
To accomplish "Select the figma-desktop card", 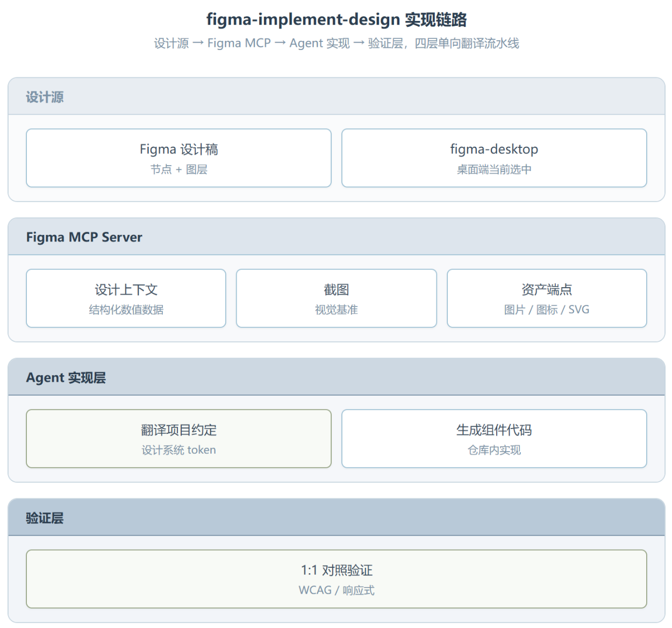I will click(494, 158).
